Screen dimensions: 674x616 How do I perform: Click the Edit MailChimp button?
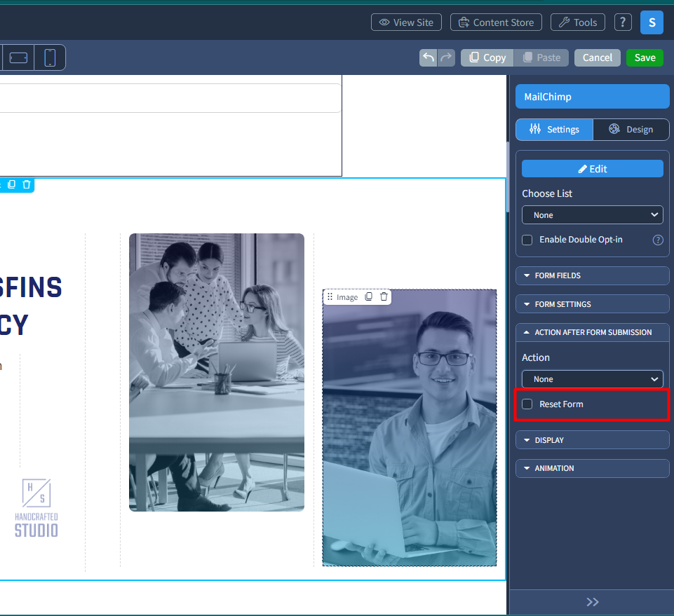tap(593, 169)
